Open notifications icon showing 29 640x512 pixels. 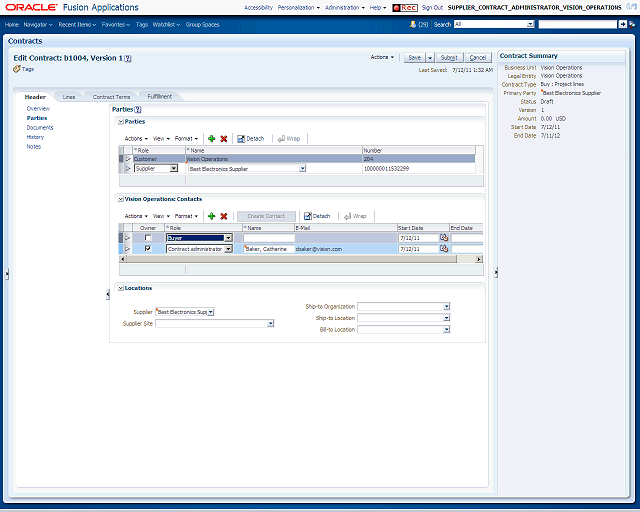(x=413, y=24)
